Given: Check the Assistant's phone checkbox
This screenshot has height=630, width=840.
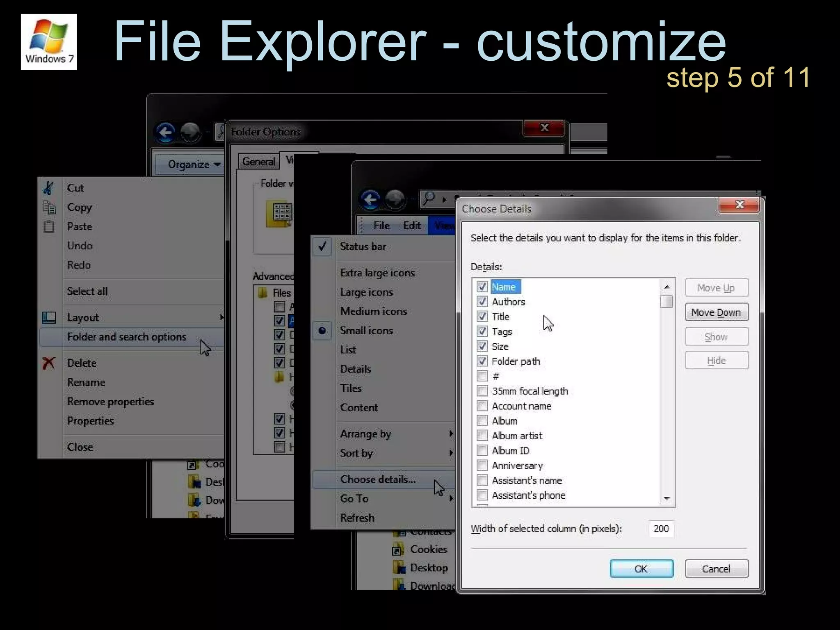Looking at the screenshot, I should click(482, 495).
